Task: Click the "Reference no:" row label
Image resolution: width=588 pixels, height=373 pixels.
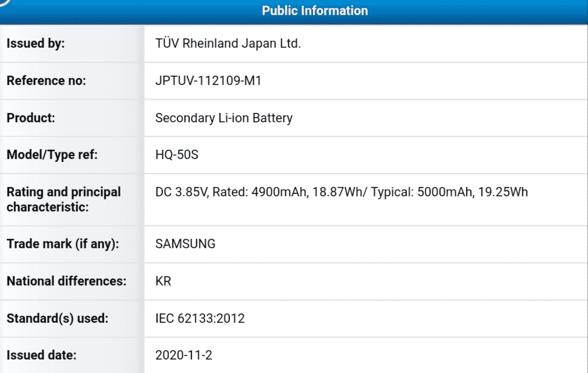Action: point(46,81)
